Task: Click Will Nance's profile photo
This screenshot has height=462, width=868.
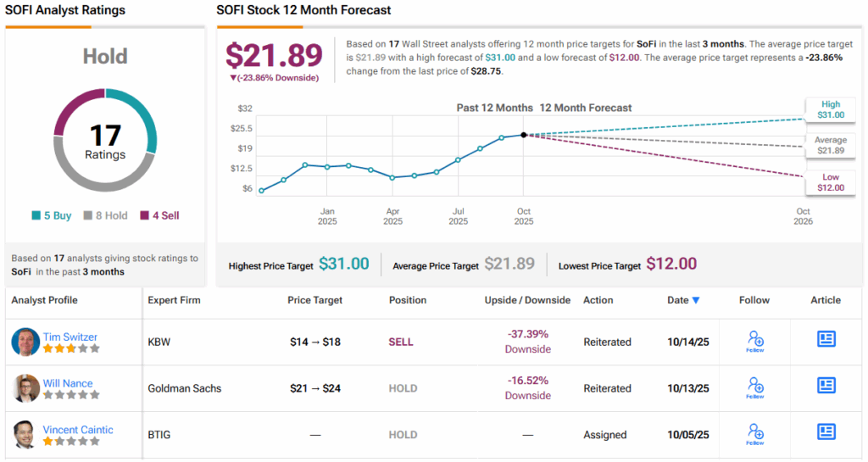Action: [x=26, y=388]
